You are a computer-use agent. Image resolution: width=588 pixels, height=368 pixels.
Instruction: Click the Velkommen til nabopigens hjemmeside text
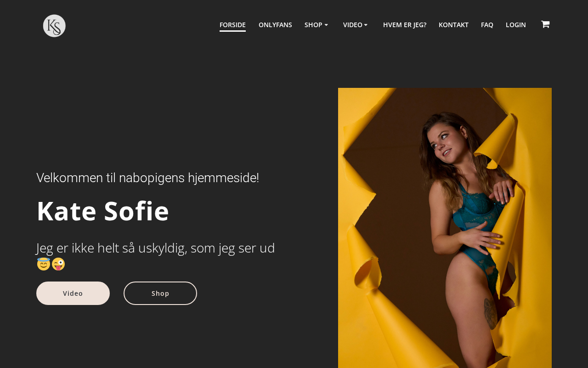[147, 178]
